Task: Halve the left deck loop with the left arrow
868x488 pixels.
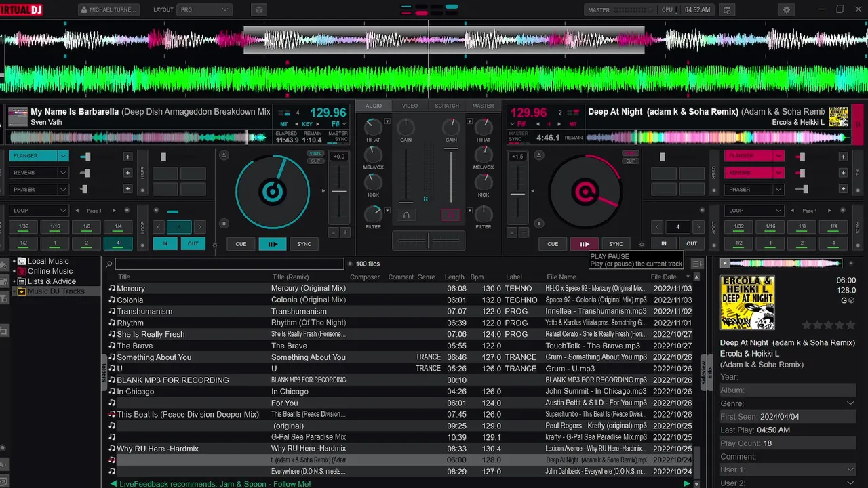Action: [x=159, y=227]
